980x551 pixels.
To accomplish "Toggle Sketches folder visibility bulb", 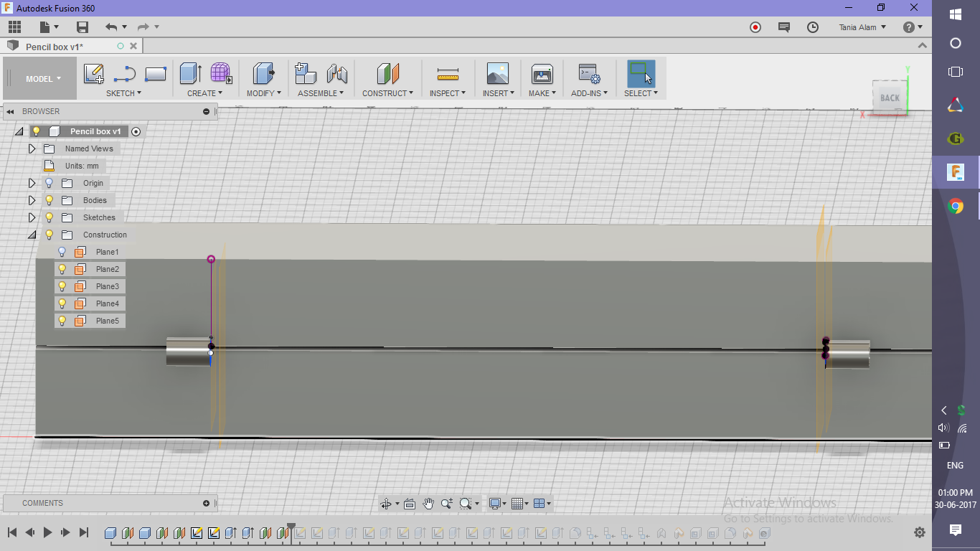I will click(x=50, y=217).
